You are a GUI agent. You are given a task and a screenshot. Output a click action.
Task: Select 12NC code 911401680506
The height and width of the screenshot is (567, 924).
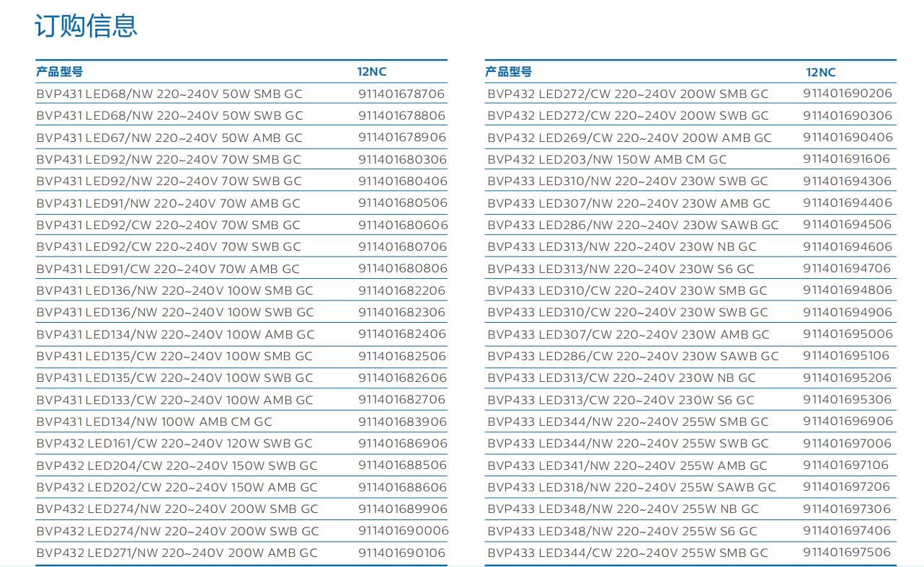(402, 202)
